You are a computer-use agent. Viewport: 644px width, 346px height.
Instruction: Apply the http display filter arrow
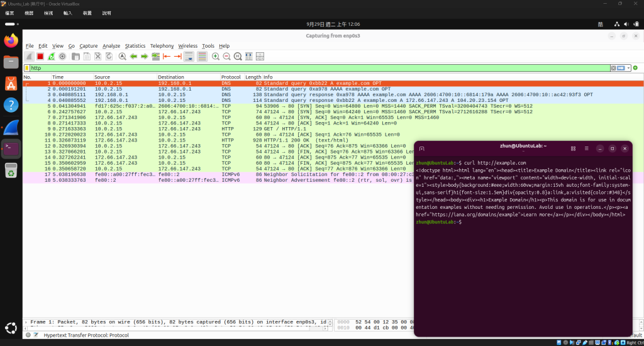(621, 68)
